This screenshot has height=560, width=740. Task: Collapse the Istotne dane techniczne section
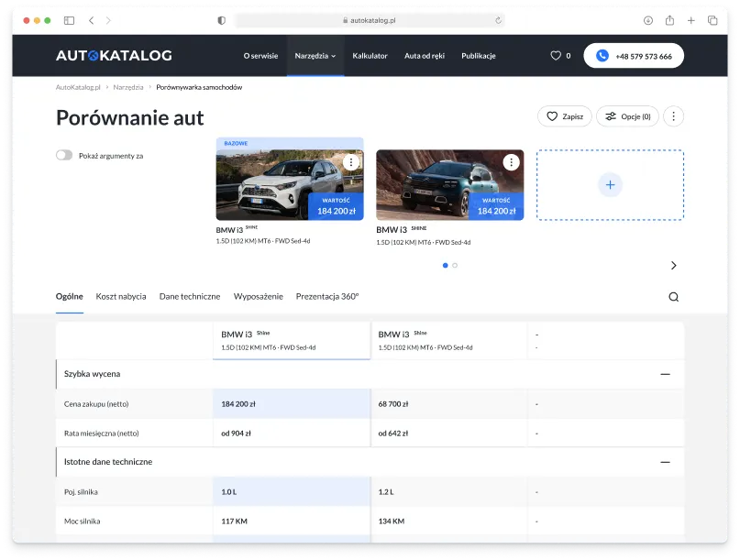pos(665,463)
